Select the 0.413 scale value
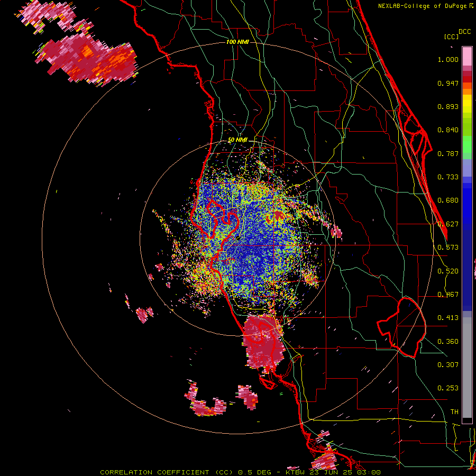The width and height of the screenshot is (476, 476). pyautogui.click(x=448, y=318)
